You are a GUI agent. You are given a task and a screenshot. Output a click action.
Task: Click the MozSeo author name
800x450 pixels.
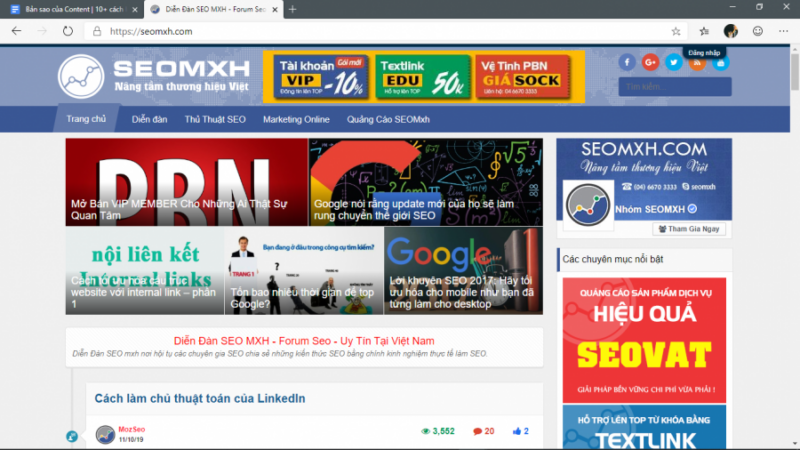click(132, 430)
